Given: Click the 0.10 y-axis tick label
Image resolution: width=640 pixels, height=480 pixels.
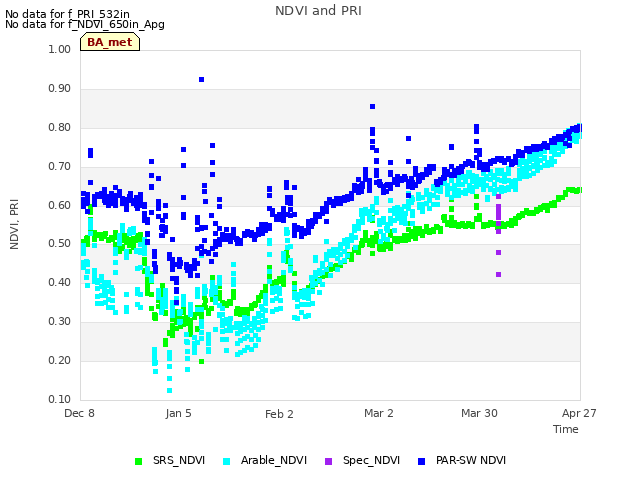Looking at the screenshot, I should coord(60,399).
